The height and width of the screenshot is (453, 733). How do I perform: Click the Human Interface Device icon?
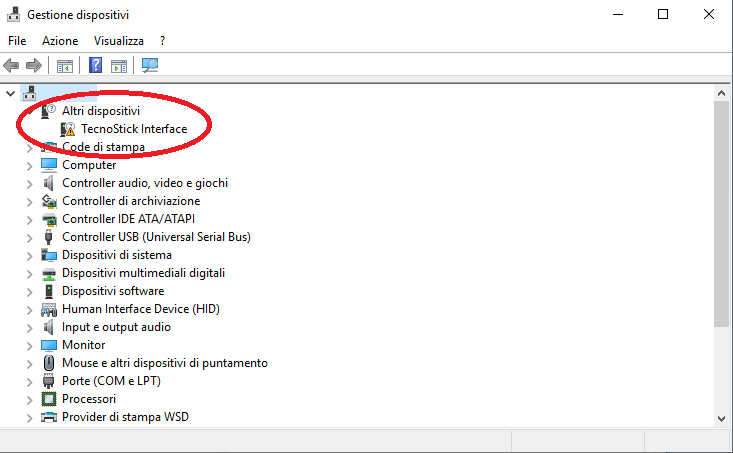pos(49,309)
